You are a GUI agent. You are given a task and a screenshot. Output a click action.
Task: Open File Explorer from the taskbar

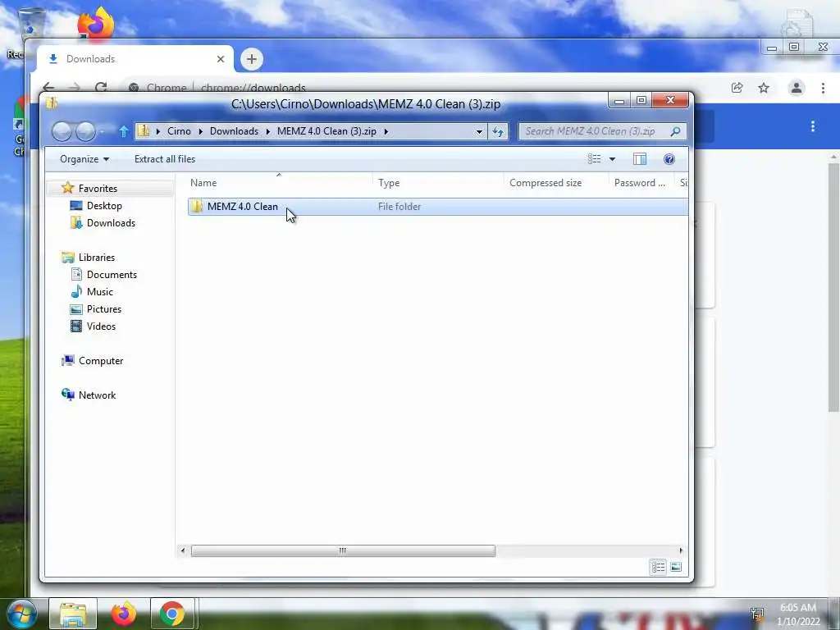coord(73,614)
